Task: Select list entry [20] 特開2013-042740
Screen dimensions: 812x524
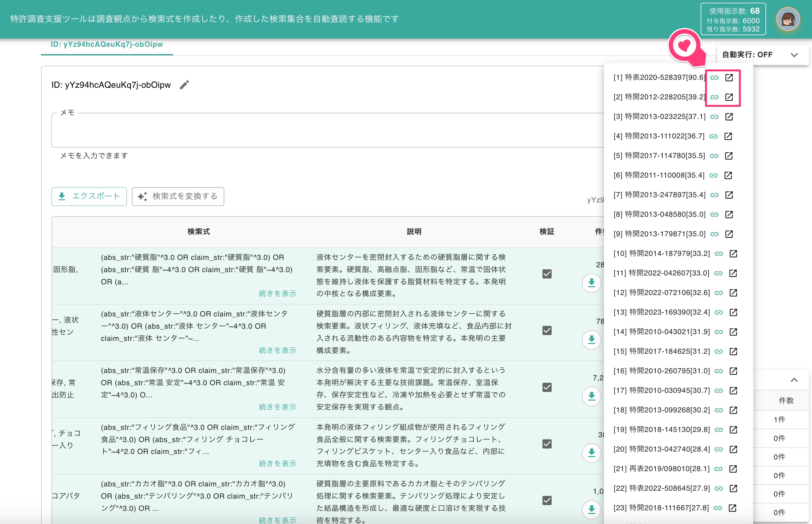Action: point(661,449)
